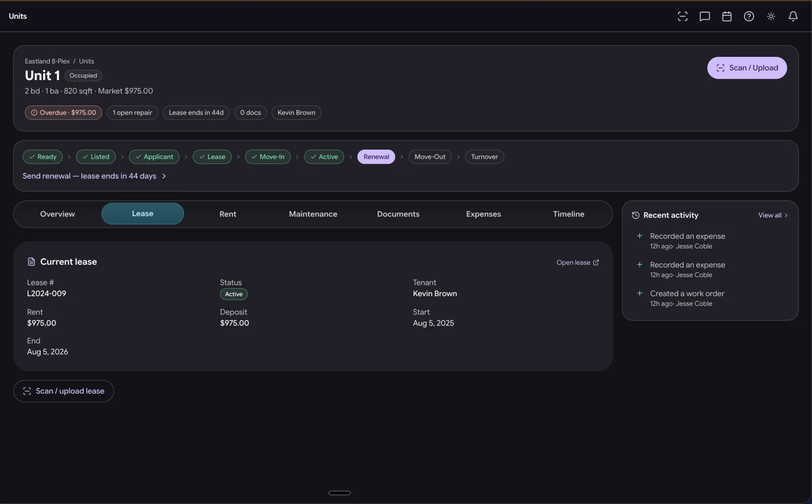This screenshot has width=812, height=504.
Task: Switch to the Maintenance tab
Action: point(313,214)
